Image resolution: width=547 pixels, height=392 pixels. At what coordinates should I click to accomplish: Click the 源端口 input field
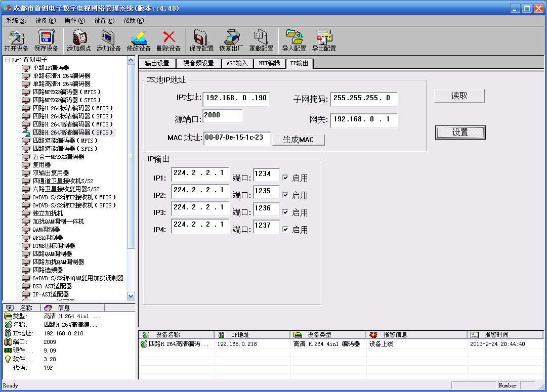pos(222,116)
